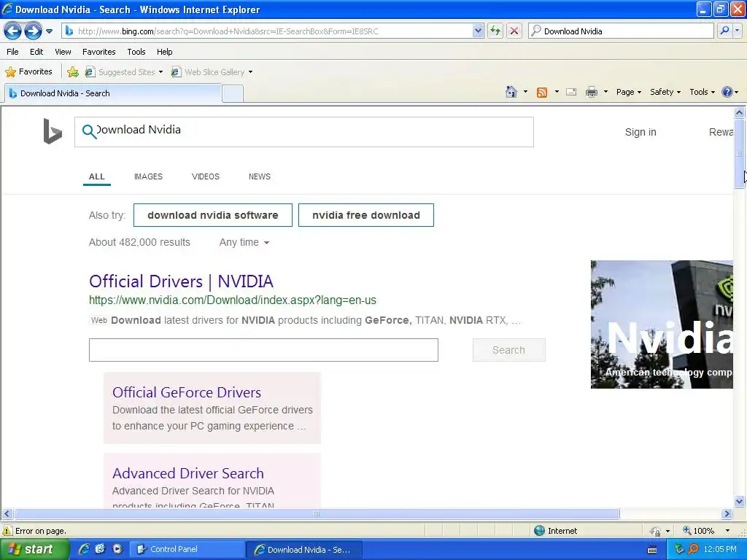Open the Favorites star panel button
Viewport: 747px width, 560px height.
tap(29, 72)
